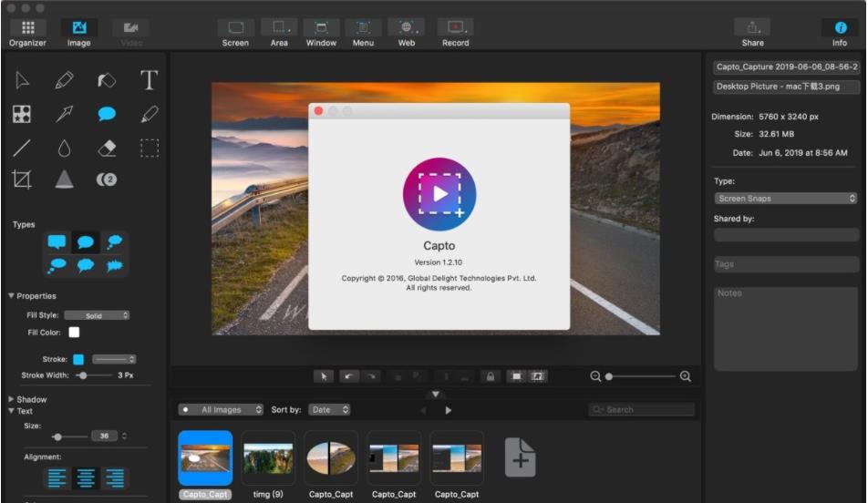Adjust the canvas zoom slider
The height and width of the screenshot is (503, 868).
point(640,377)
